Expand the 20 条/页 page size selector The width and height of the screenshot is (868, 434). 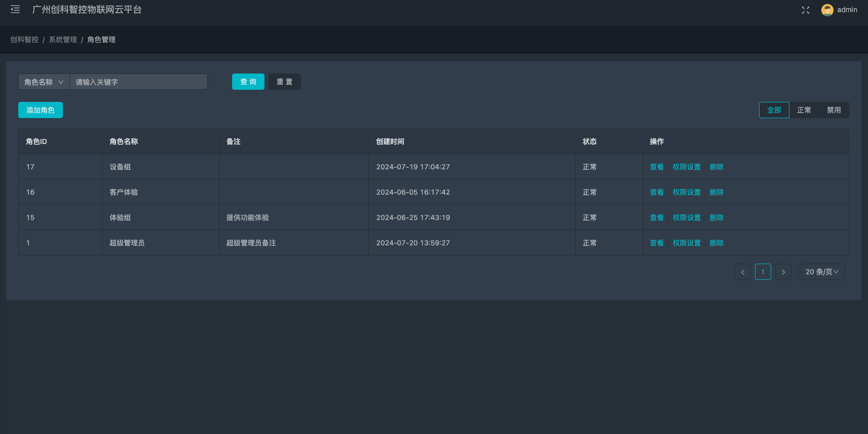822,272
